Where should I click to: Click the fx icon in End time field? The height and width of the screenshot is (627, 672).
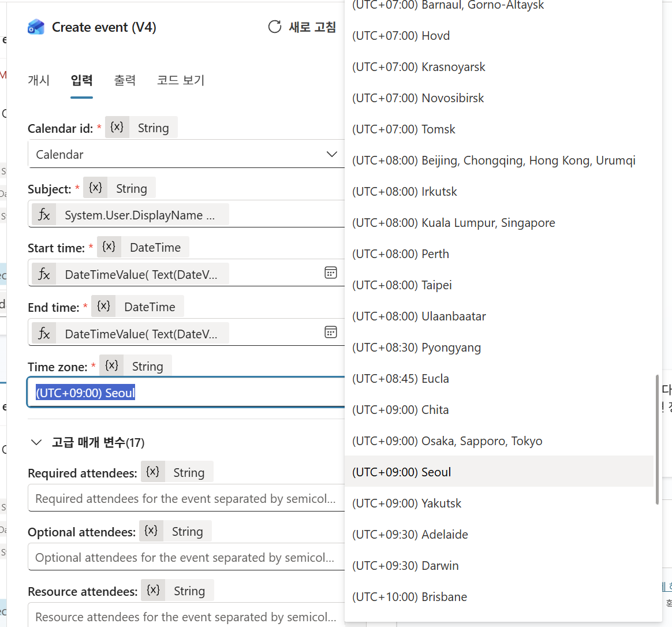pyautogui.click(x=44, y=334)
